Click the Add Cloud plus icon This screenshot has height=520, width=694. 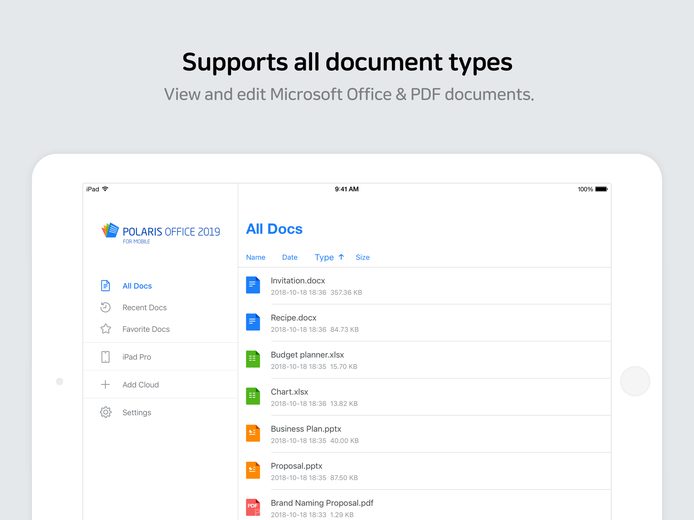[105, 385]
